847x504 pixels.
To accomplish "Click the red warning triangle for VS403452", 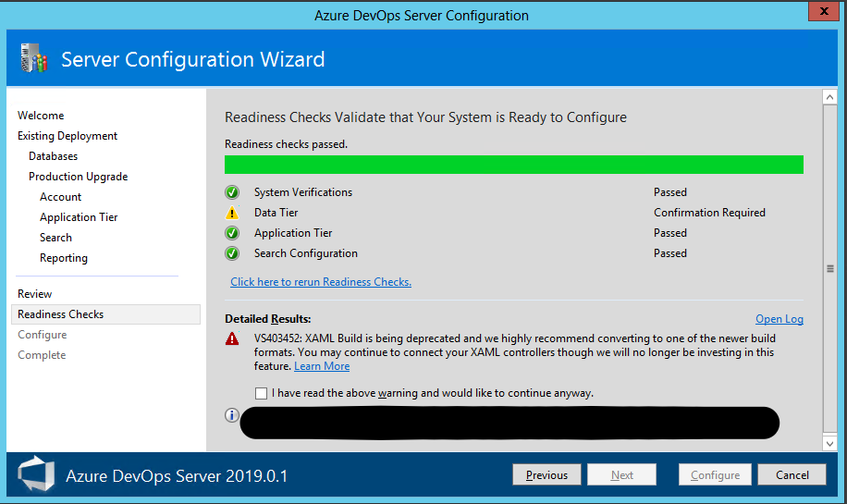I will [232, 339].
